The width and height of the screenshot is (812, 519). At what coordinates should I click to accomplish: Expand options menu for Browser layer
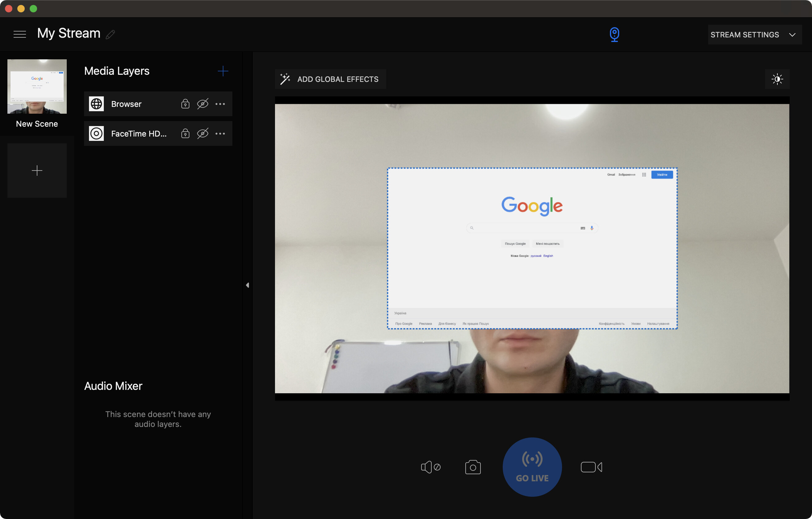[x=220, y=103]
